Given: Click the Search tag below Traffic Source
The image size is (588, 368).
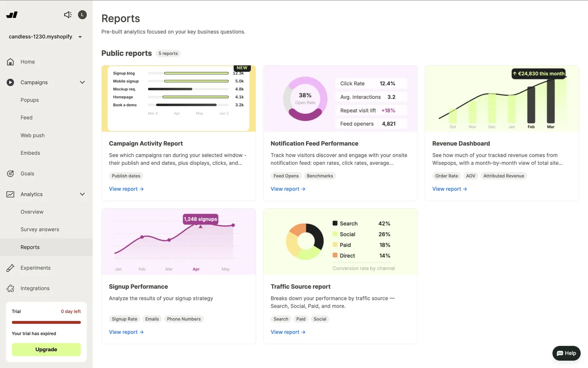Looking at the screenshot, I should coord(281,319).
